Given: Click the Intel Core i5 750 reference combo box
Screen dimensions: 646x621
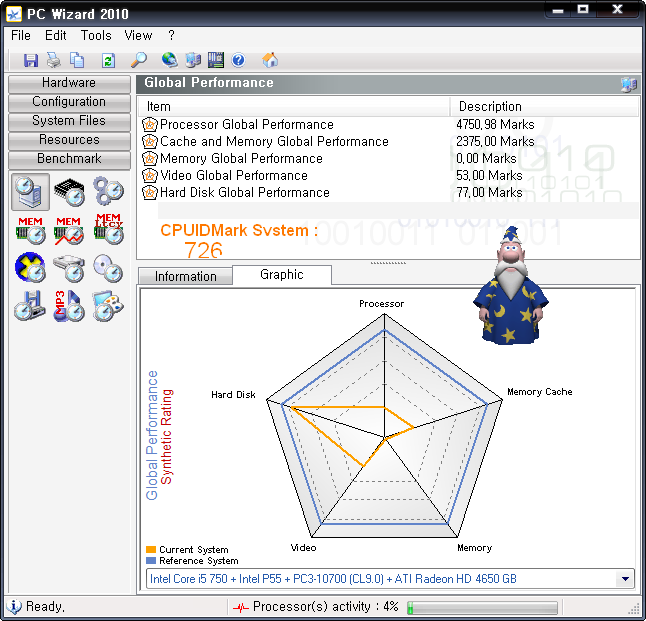Looking at the screenshot, I should [x=390, y=579].
